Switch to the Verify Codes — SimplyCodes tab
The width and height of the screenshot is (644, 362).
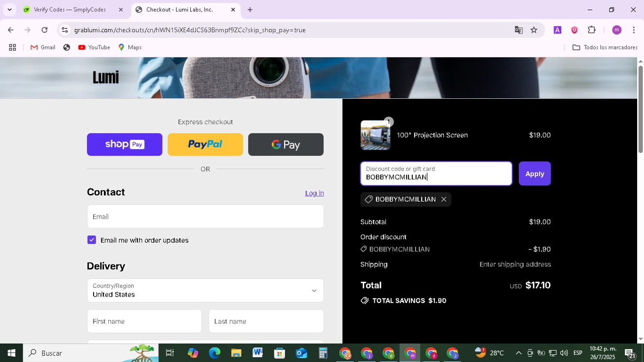click(70, 9)
